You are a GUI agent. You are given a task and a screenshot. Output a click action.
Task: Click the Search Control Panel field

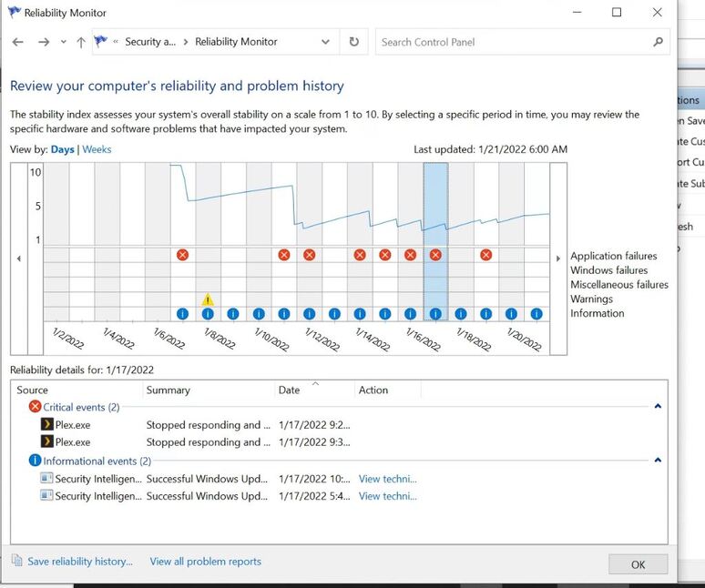click(x=513, y=42)
